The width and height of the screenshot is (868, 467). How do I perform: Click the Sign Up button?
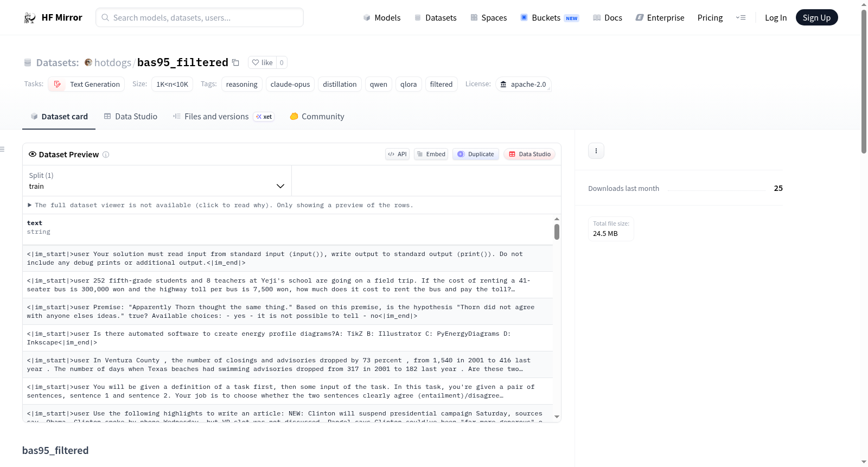817,18
